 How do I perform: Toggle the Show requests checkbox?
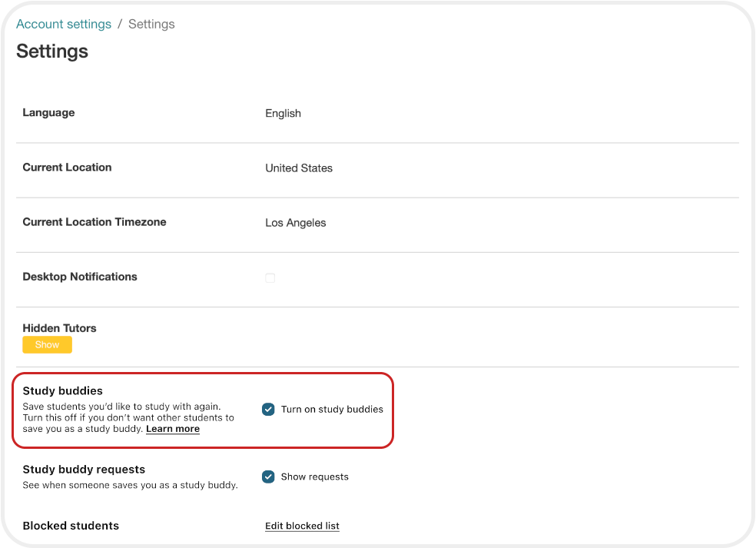tap(268, 477)
